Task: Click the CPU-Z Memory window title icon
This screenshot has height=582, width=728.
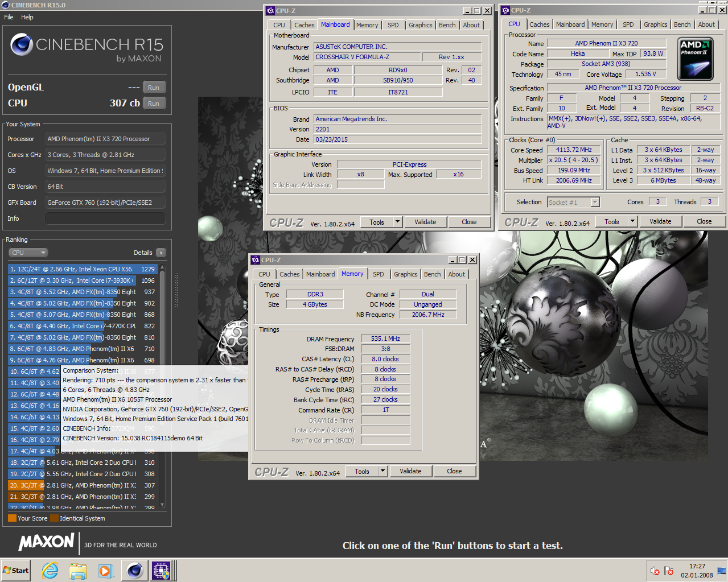Action: (x=256, y=260)
